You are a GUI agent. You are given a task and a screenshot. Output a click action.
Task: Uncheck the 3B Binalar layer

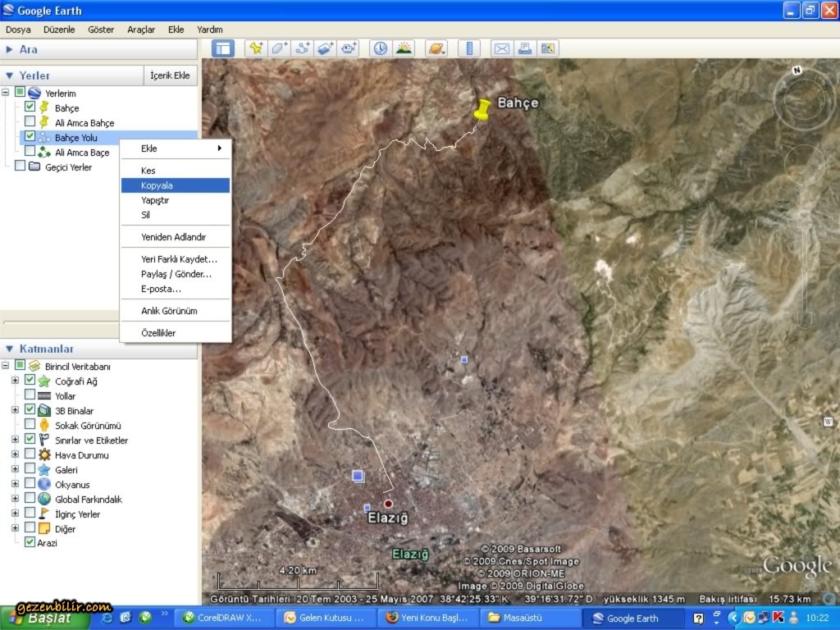coord(30,410)
